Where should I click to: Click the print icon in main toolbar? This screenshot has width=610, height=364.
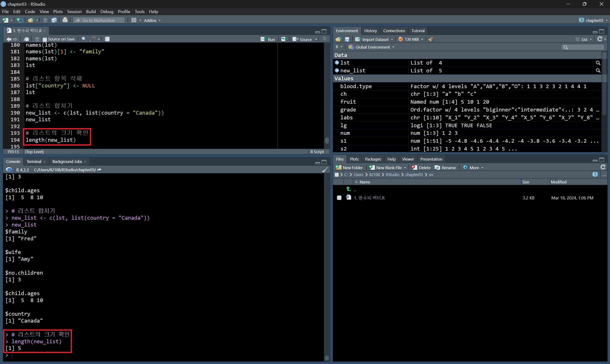click(x=65, y=20)
